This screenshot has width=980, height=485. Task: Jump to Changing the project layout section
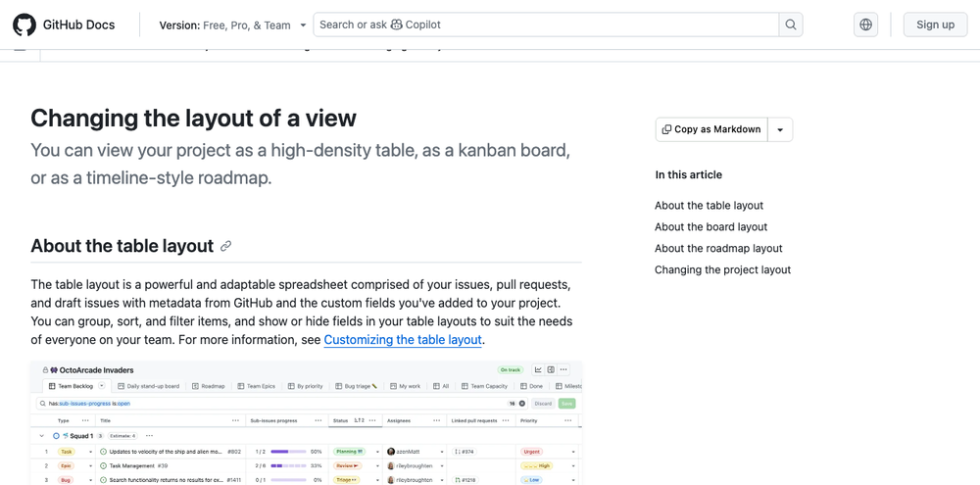(722, 270)
